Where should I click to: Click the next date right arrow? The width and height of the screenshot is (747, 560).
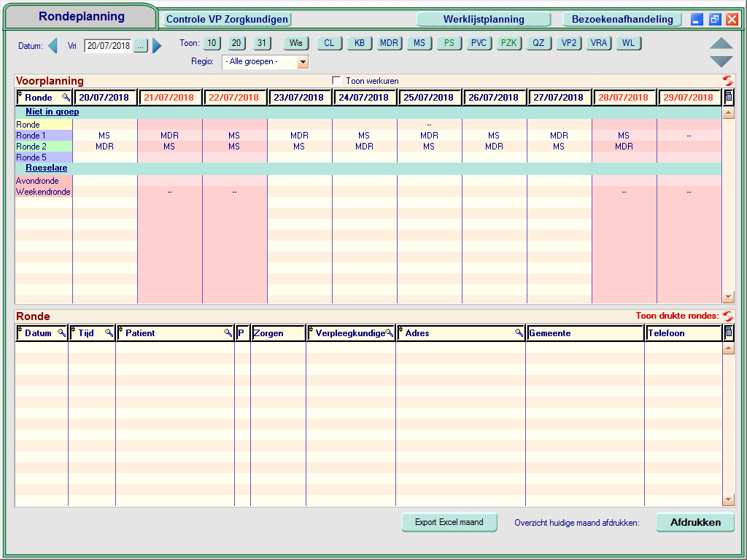[157, 46]
